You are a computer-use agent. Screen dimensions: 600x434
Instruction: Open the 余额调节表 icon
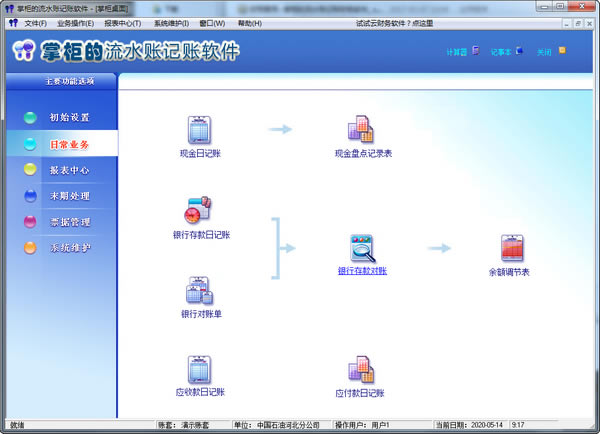coord(511,248)
